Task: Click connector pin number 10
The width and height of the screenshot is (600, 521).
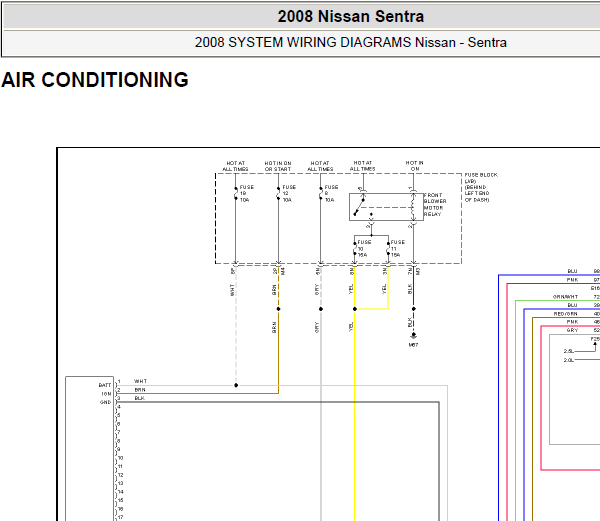Action: (120, 458)
